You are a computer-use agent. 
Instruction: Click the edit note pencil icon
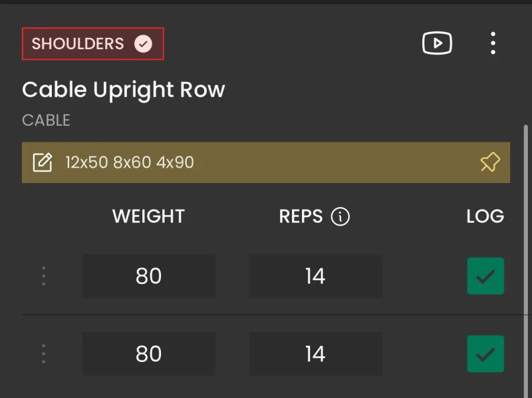[43, 162]
